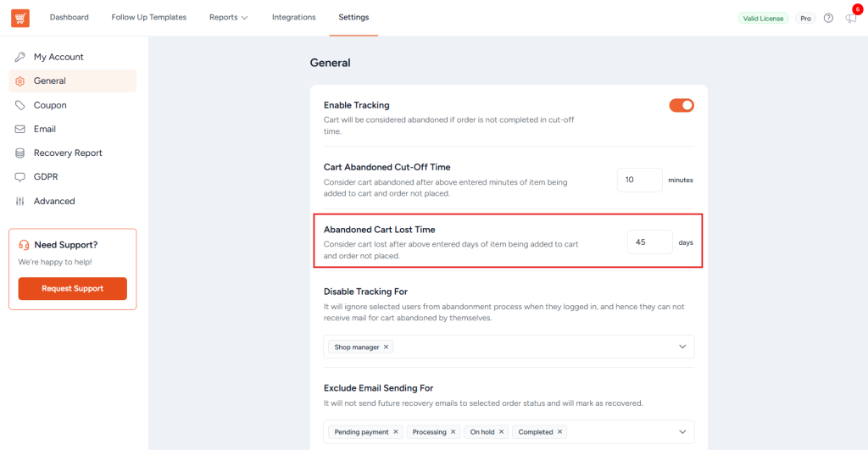This screenshot has width=868, height=450.
Task: Switch to the Integrations tab
Action: (x=293, y=18)
